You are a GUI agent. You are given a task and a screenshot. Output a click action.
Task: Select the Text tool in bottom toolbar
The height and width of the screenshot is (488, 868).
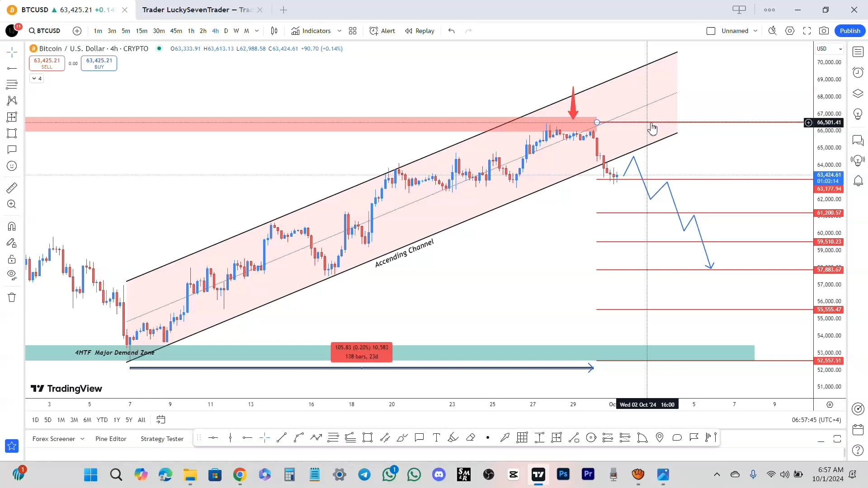(436, 437)
